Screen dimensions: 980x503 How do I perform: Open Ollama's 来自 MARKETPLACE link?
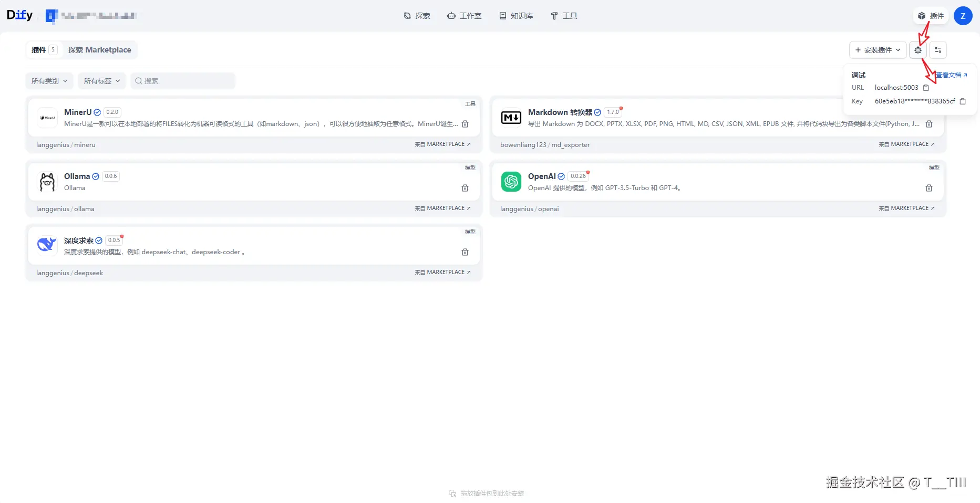(442, 208)
